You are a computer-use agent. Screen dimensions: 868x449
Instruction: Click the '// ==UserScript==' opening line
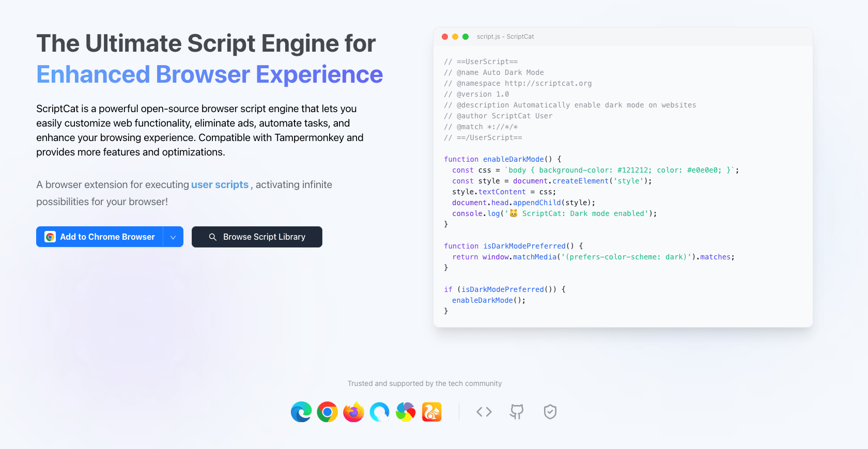click(x=481, y=61)
